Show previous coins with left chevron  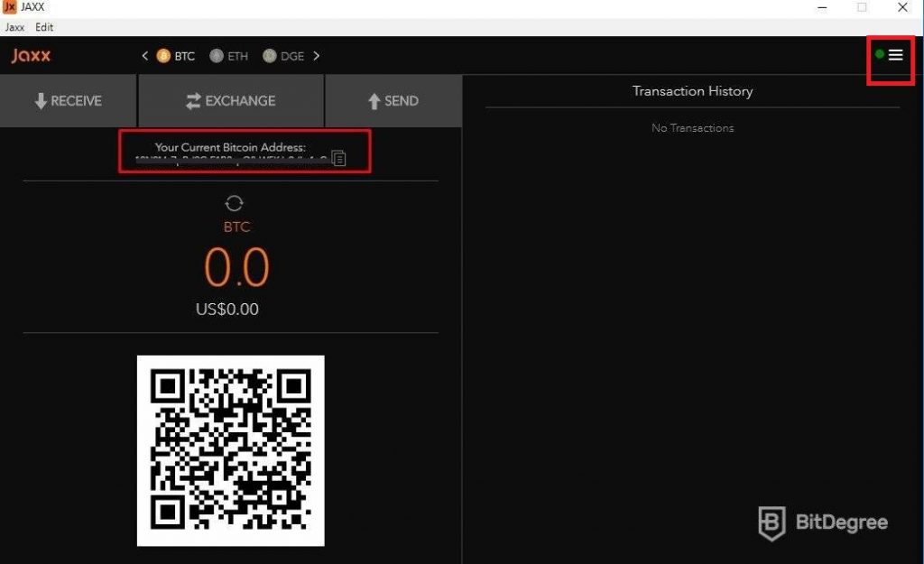pos(145,55)
